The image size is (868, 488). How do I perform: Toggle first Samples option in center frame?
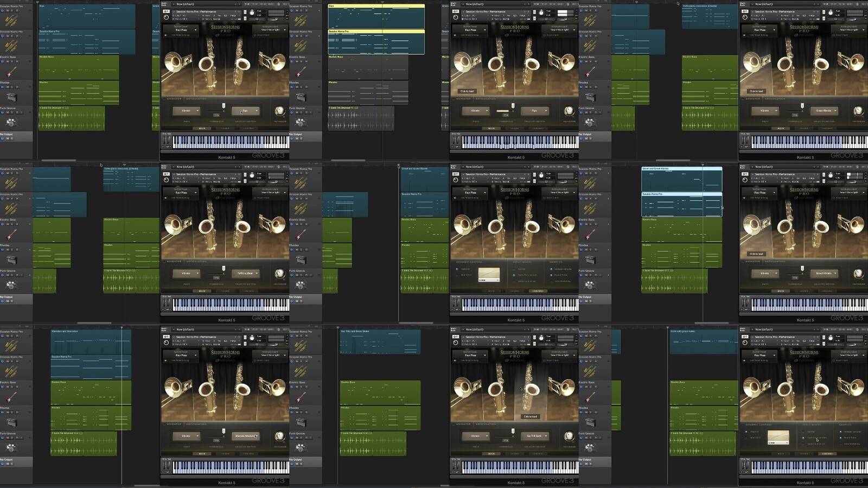[x=552, y=269]
